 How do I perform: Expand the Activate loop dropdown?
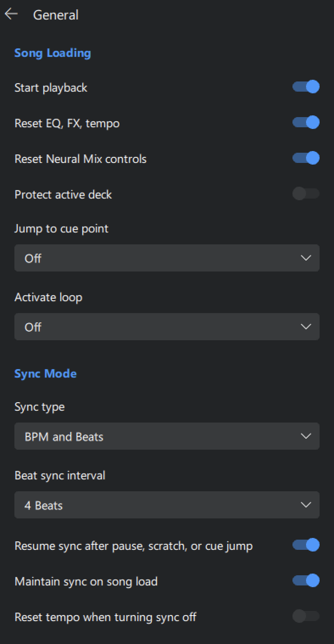pos(167,327)
